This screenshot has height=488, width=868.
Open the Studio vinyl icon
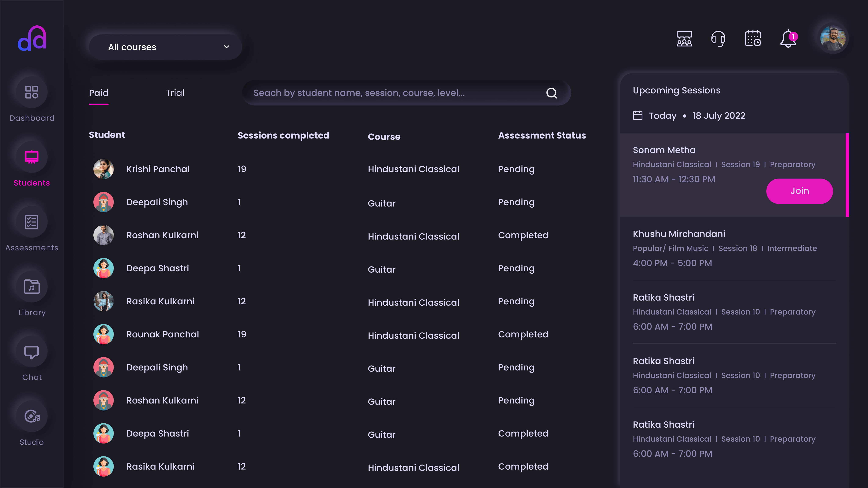point(32,416)
